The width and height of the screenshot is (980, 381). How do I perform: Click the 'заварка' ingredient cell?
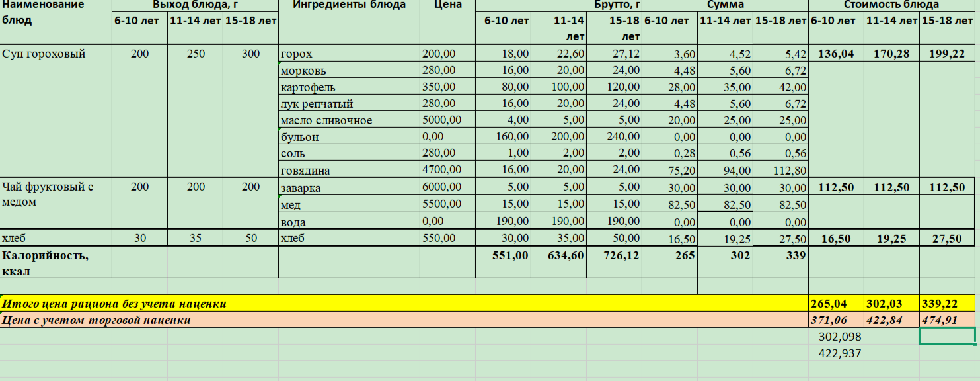[x=300, y=187]
